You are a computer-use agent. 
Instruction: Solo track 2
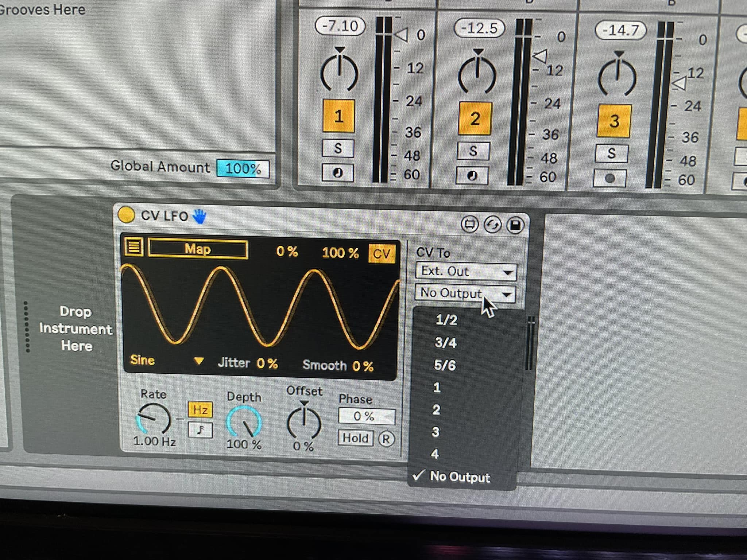[473, 151]
